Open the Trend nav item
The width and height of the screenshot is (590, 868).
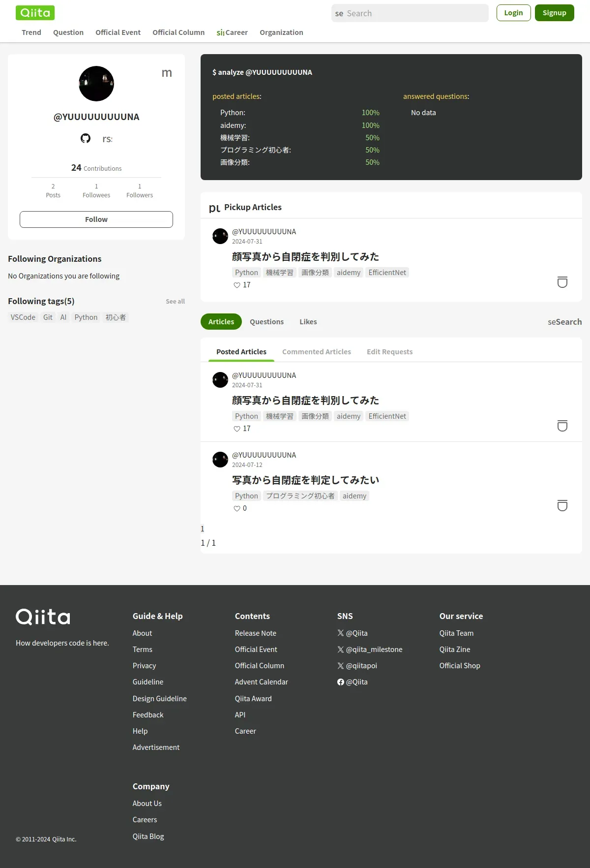(31, 32)
